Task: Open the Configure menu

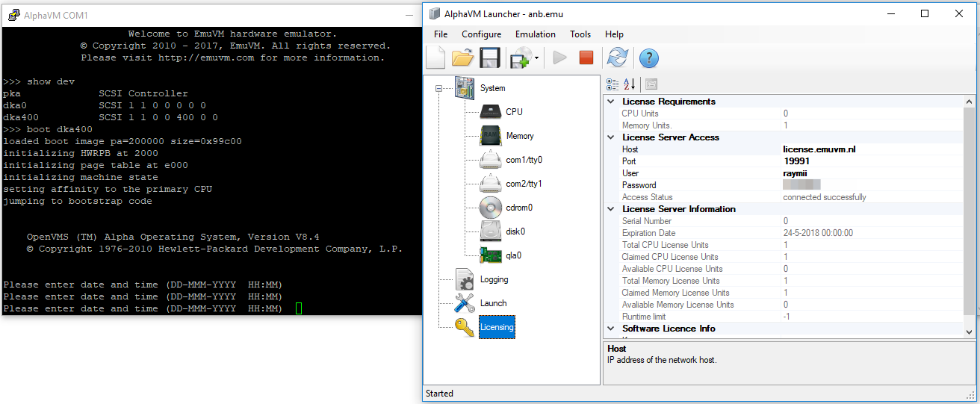Action: point(481,34)
